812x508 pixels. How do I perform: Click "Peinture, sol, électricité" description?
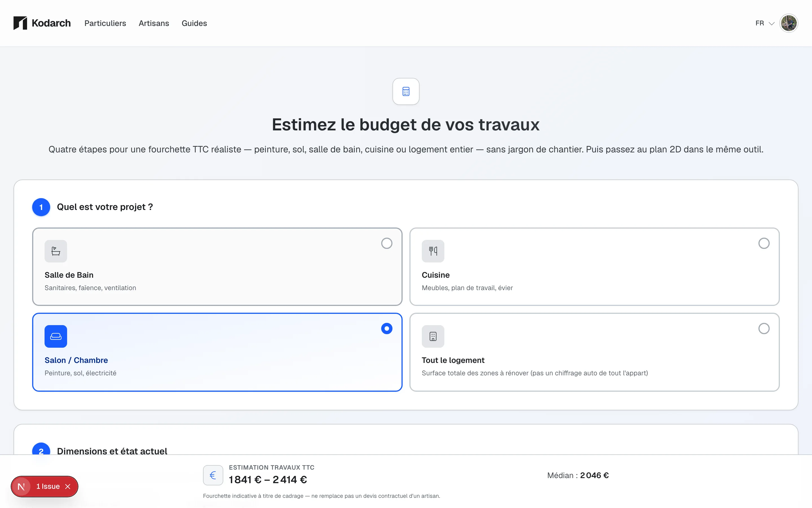point(81,373)
